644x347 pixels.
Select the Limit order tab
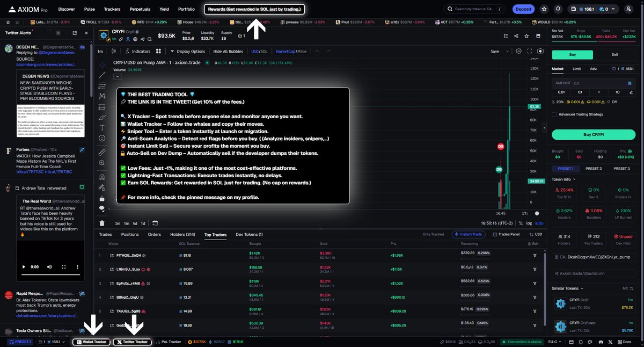(577, 69)
